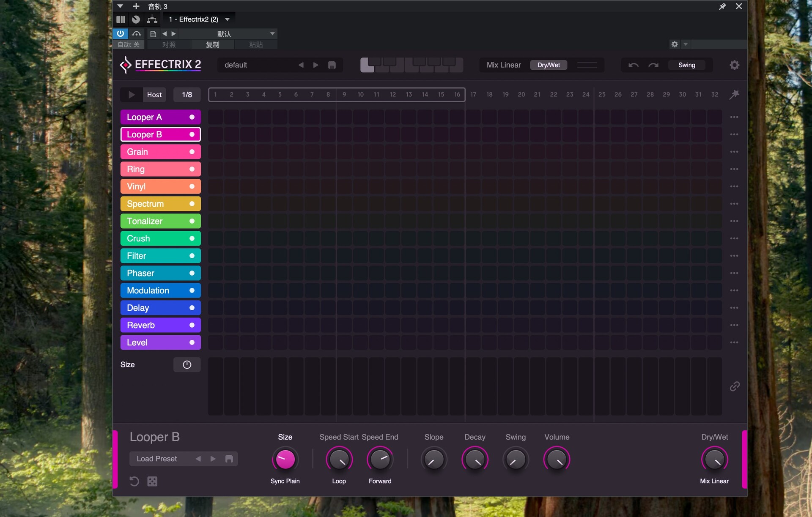The width and height of the screenshot is (812, 517).
Task: Adjust the Volume knob
Action: pos(557,460)
